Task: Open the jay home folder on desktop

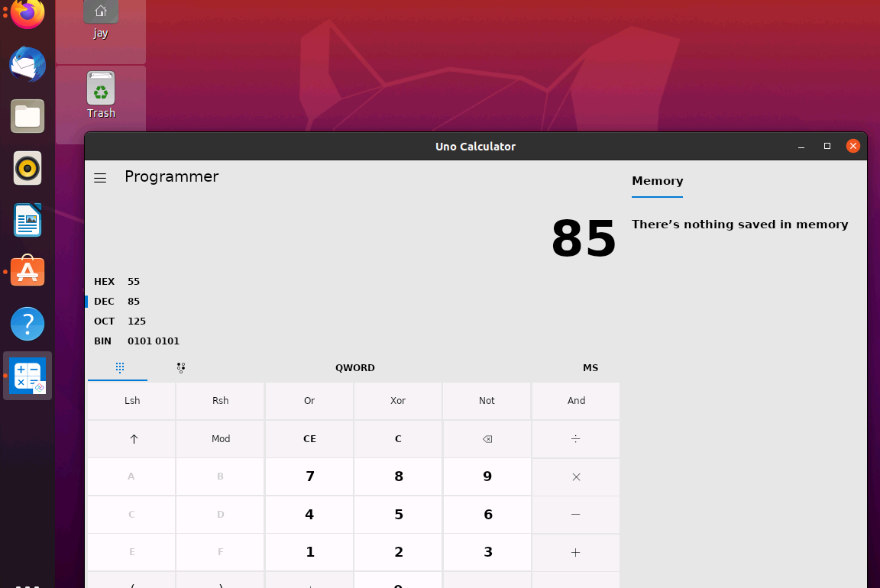Action: coord(101,20)
